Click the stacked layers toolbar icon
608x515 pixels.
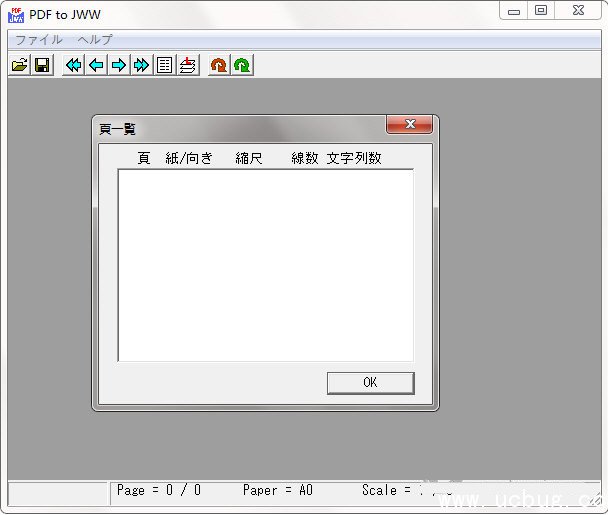click(187, 65)
